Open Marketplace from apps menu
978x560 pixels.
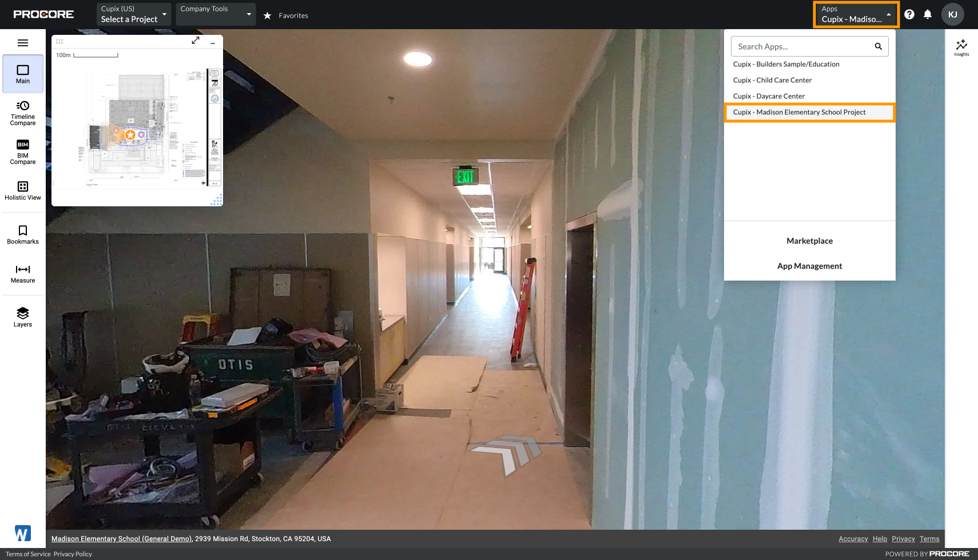pyautogui.click(x=809, y=241)
